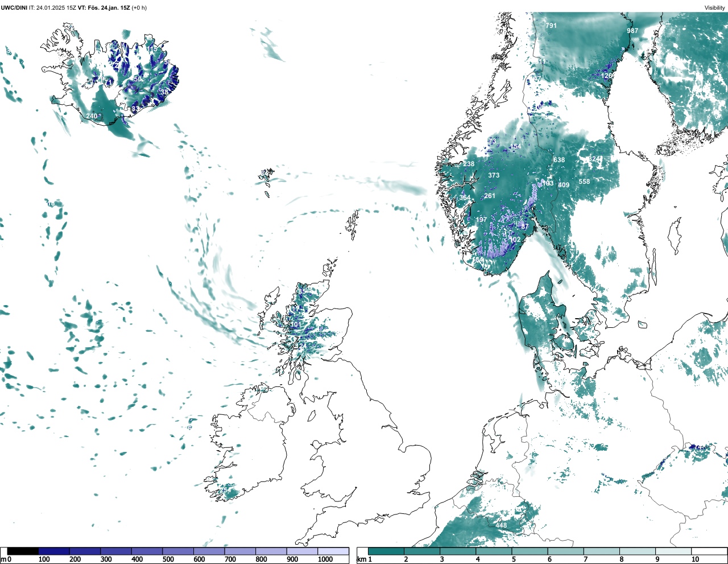The image size is (728, 564).
Task: Pick the 3–4 km teal swatch
Action: point(458,551)
